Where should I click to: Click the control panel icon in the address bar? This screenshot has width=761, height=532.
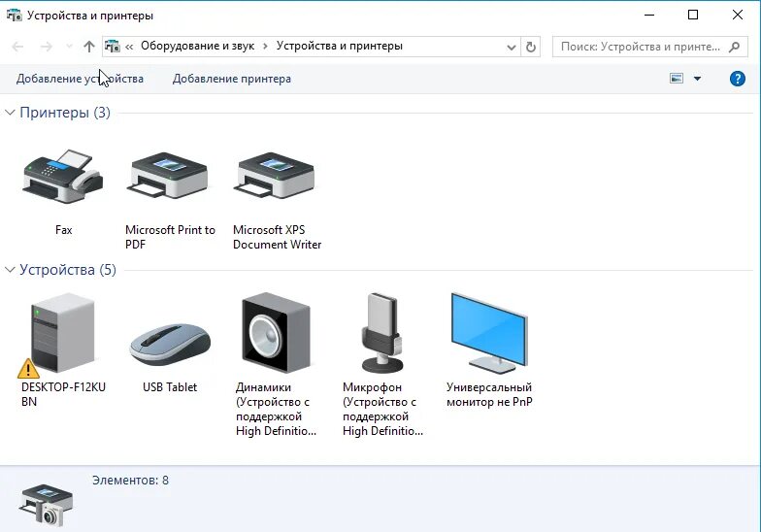113,47
